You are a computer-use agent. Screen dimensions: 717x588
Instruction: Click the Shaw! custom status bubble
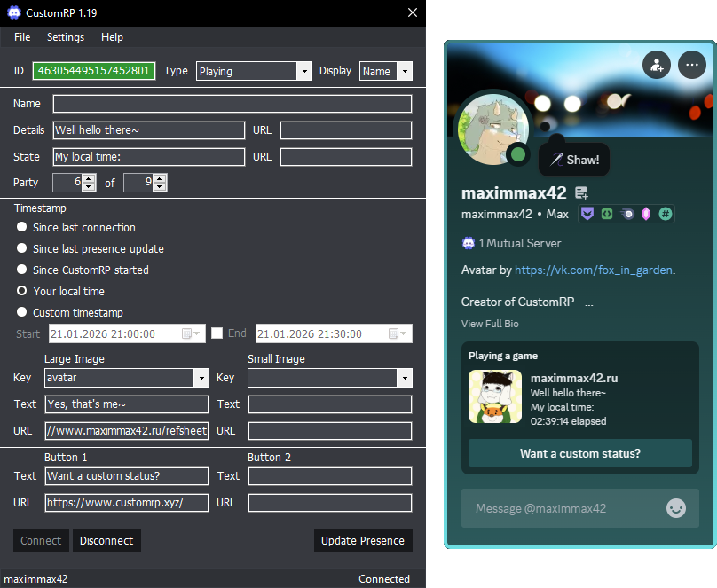coord(574,160)
